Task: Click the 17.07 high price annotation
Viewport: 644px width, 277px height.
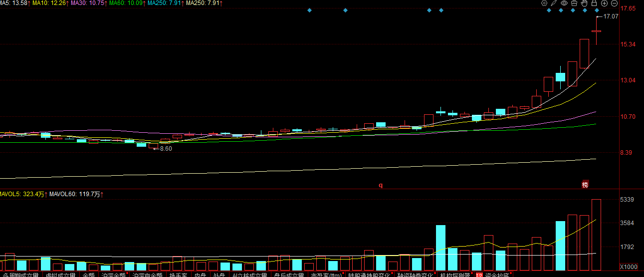Action: [x=611, y=16]
